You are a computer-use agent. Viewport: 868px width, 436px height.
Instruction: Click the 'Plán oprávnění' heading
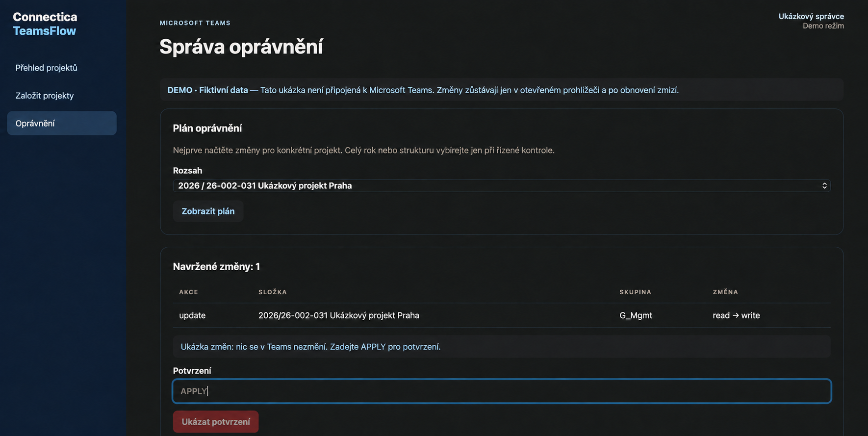[x=207, y=128]
